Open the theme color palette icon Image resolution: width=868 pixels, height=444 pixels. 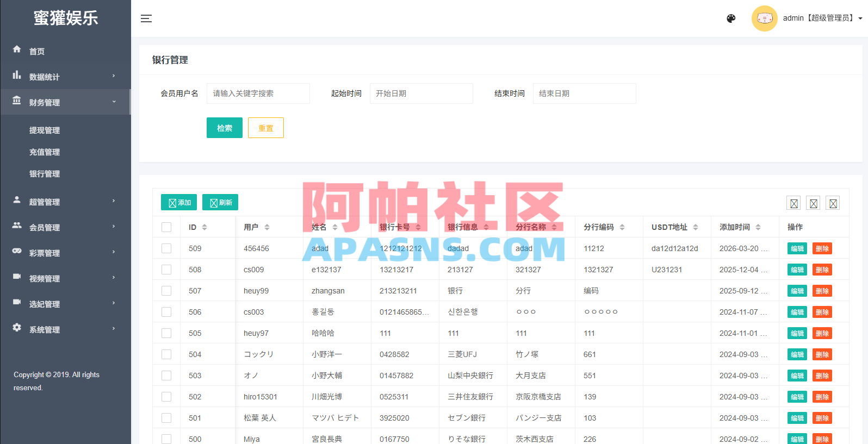pyautogui.click(x=731, y=18)
